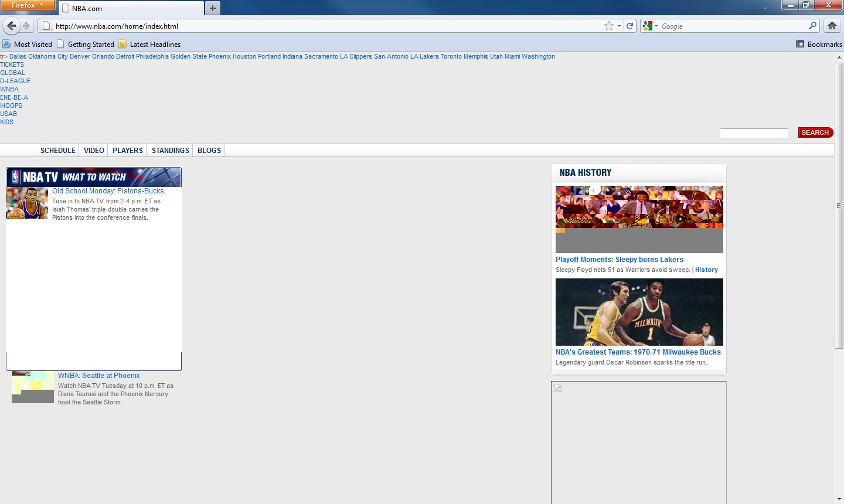Screen dimensions: 844x504
Task: Open the Miami team link
Action: click(512, 57)
